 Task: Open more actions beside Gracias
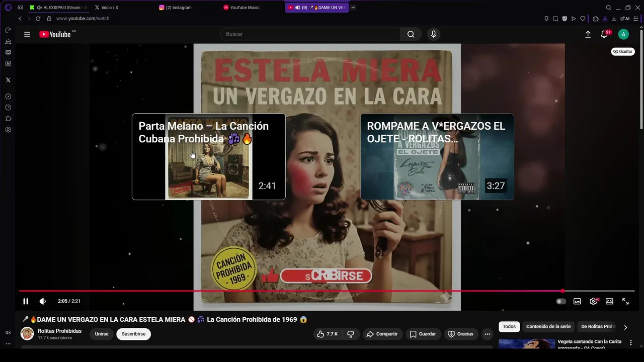click(487, 334)
